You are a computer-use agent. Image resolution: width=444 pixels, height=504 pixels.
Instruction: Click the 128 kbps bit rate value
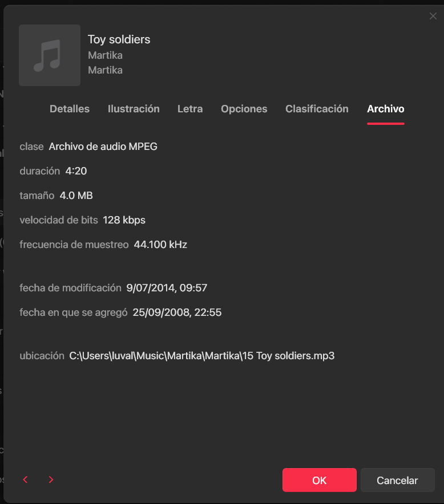click(x=124, y=220)
